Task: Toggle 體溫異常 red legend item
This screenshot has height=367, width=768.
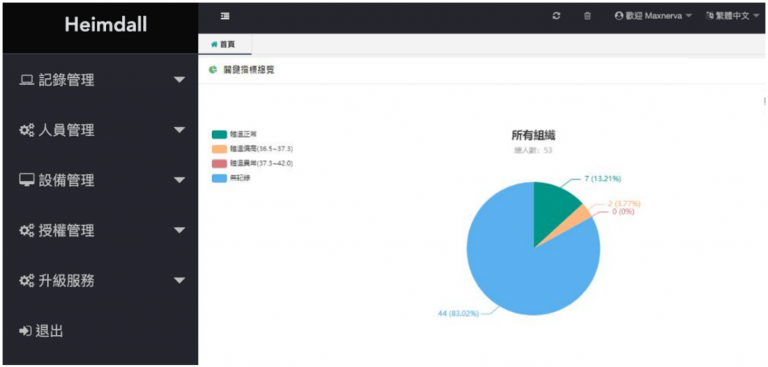Action: click(252, 164)
